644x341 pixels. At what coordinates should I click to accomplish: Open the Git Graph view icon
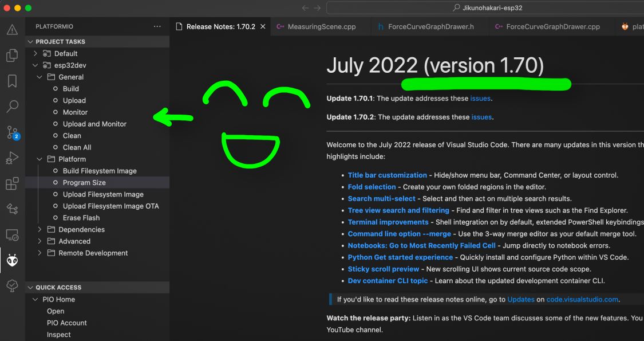(13, 209)
